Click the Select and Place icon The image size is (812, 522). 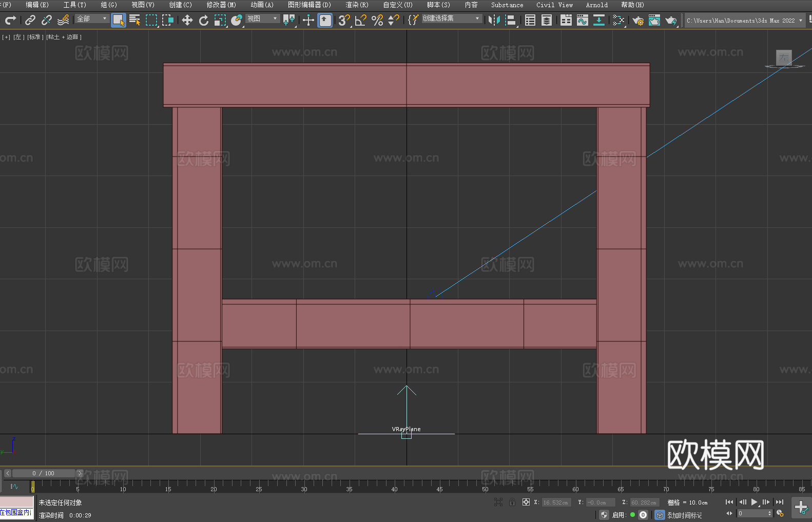coord(237,20)
